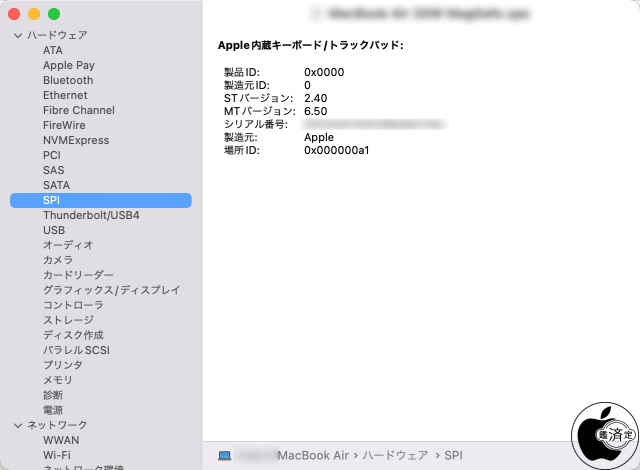Click the yellow minimize window button
Image resolution: width=640 pixels, height=470 pixels.
click(x=34, y=14)
